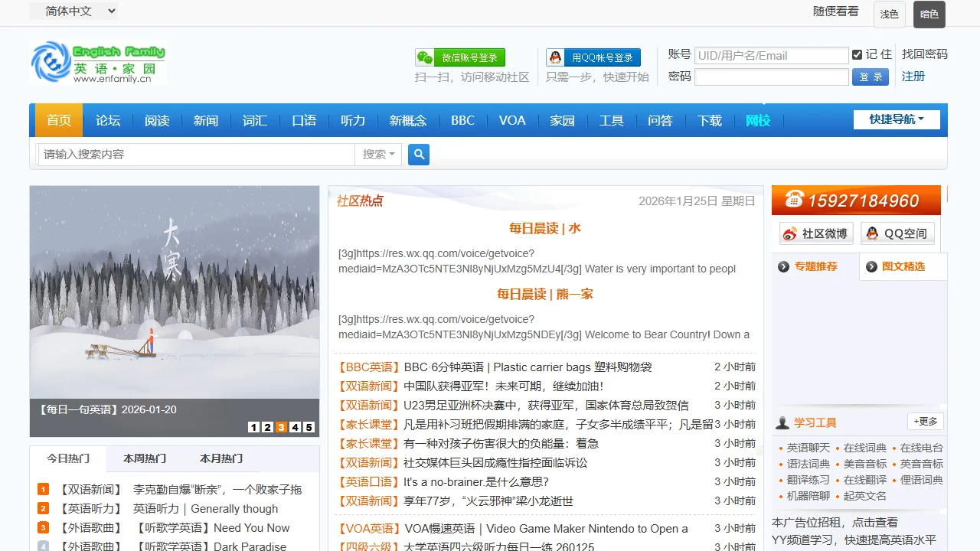Open the community Weibo icon link
Viewport: 980px width, 551px height.
pos(815,233)
